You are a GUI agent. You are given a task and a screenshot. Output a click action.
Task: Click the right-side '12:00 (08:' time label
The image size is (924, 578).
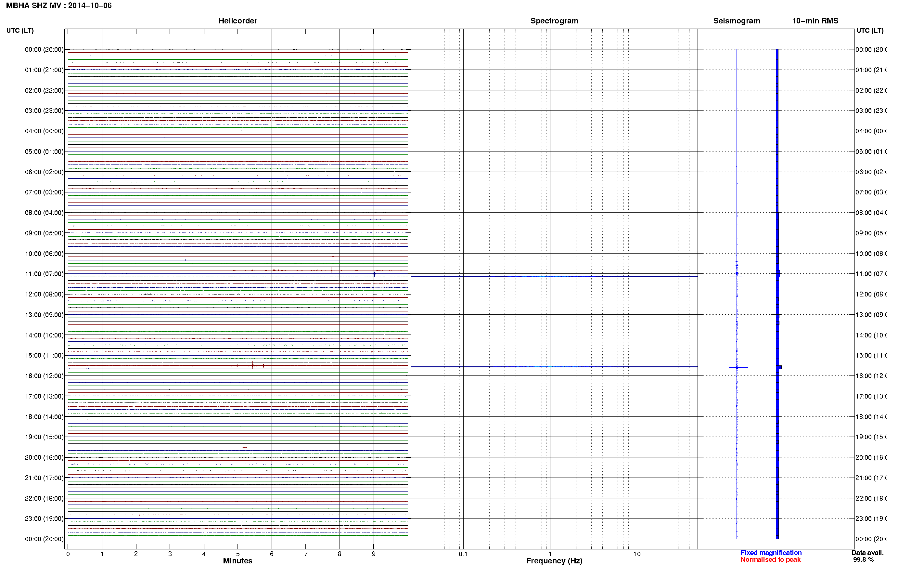point(871,294)
